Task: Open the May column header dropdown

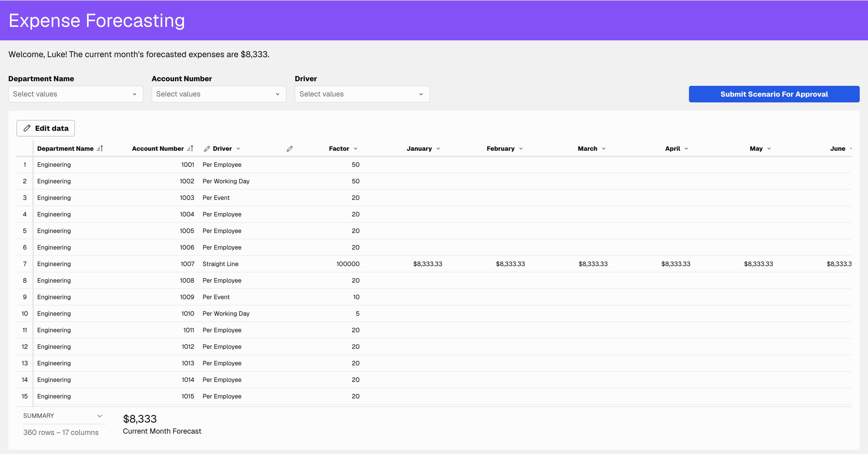Action: pyautogui.click(x=769, y=148)
